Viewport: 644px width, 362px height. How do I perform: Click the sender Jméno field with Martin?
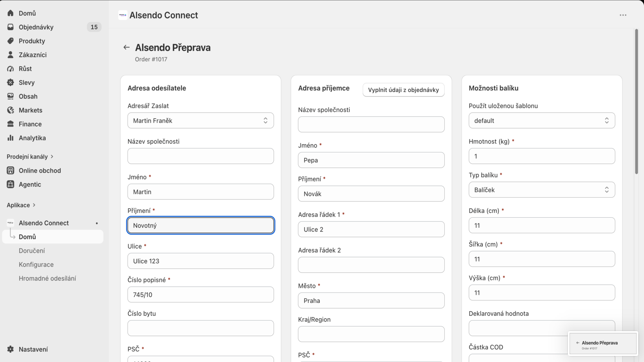click(x=200, y=192)
